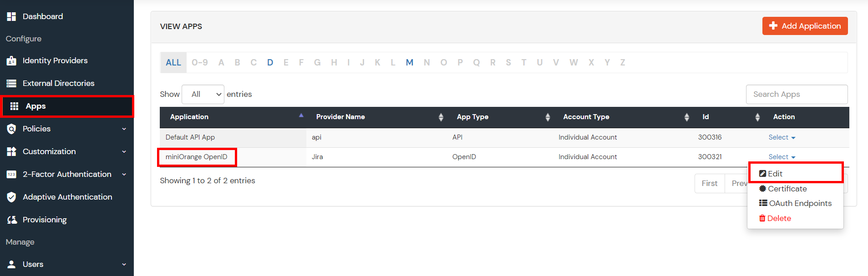Expand the Policies submenu chevron
Image resolution: width=868 pixels, height=276 pixels.
[124, 129]
